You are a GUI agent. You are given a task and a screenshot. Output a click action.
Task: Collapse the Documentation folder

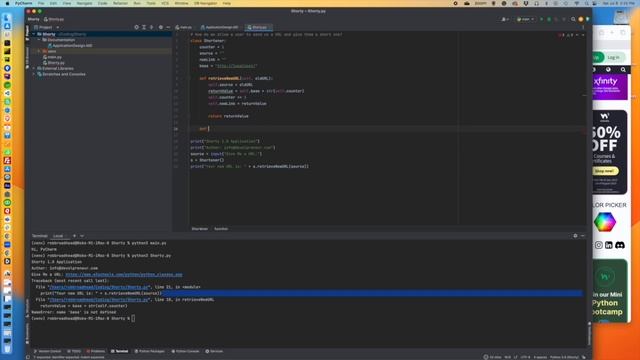pos(39,40)
